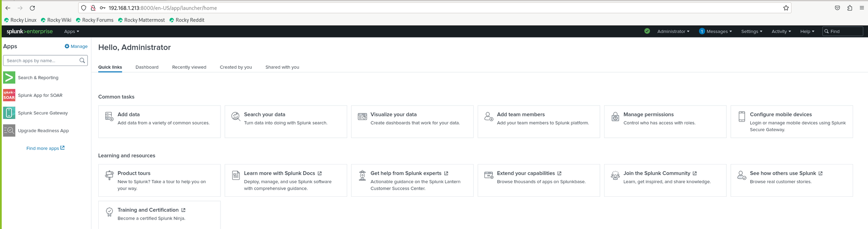This screenshot has height=229, width=868.
Task: Click the Search your data card icon
Action: (x=236, y=116)
